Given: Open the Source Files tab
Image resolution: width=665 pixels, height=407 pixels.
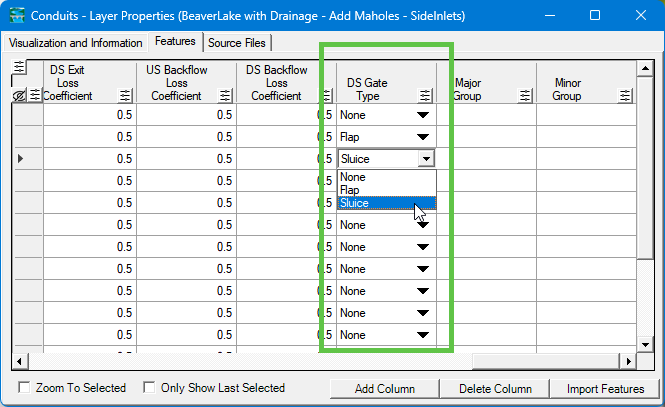Looking at the screenshot, I should click(x=238, y=43).
